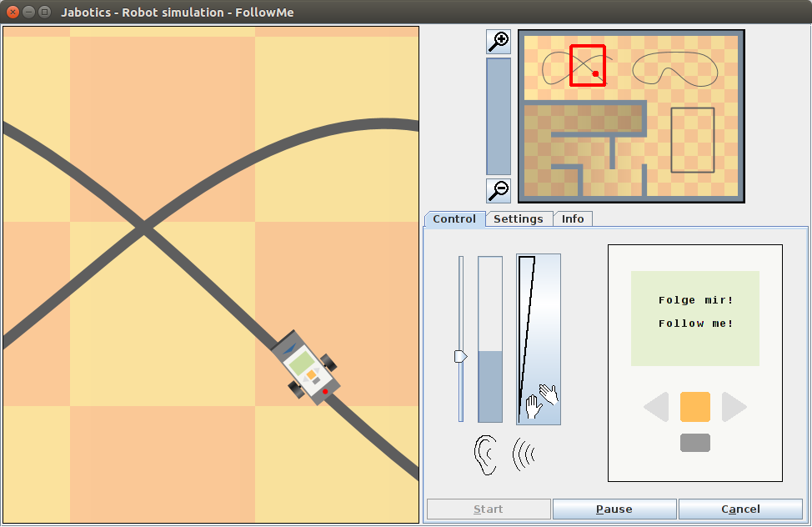Click the ultrasonic waves sensor icon
This screenshot has height=527, width=812.
click(524, 454)
